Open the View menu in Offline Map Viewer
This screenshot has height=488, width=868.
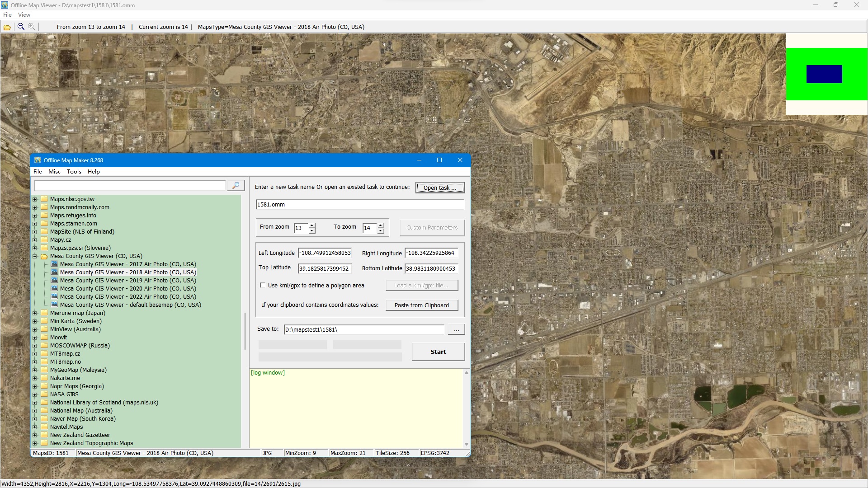(24, 14)
